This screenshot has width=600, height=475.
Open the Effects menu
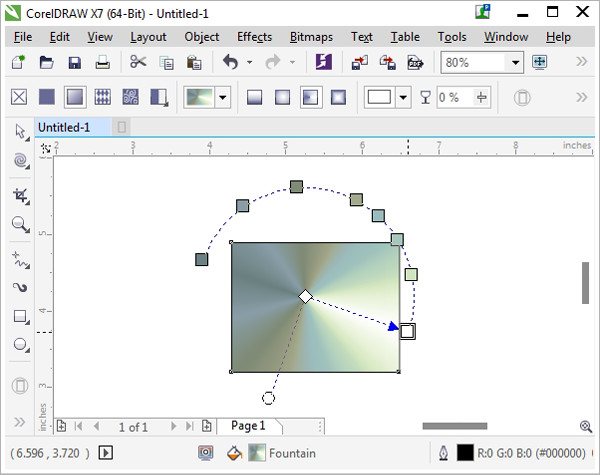(x=254, y=37)
